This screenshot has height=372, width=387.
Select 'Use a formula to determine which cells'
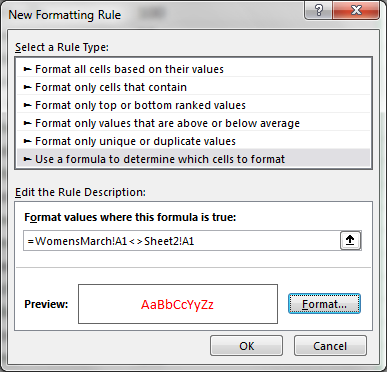(193, 159)
